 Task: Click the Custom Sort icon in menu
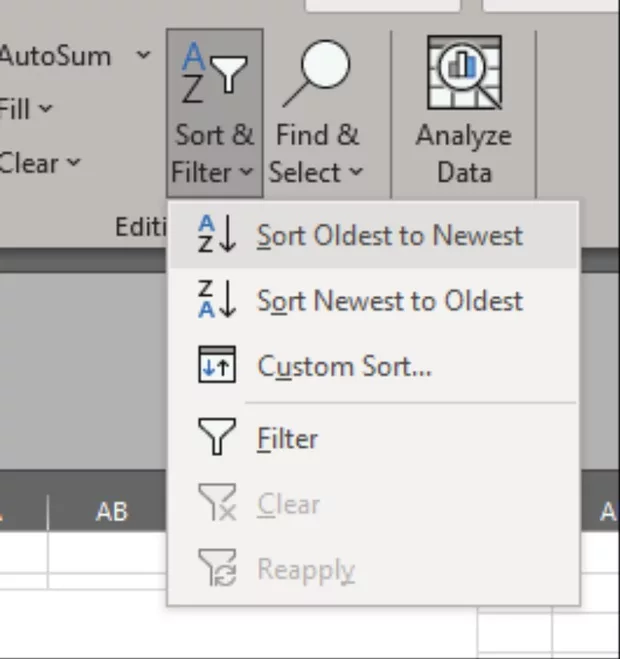216,366
